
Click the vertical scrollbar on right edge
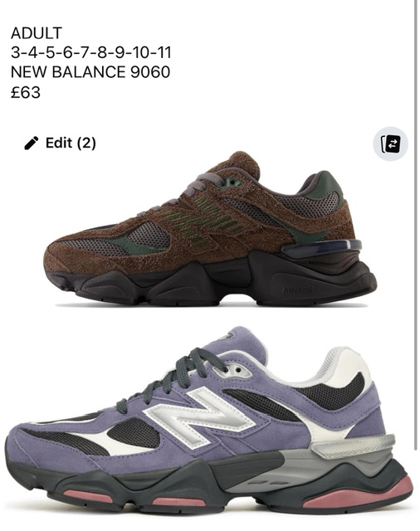[x=416, y=225]
